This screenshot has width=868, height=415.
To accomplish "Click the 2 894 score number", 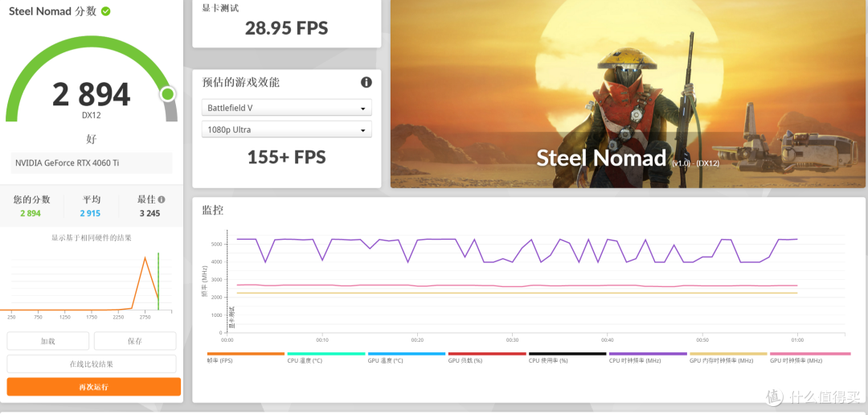I will (92, 94).
